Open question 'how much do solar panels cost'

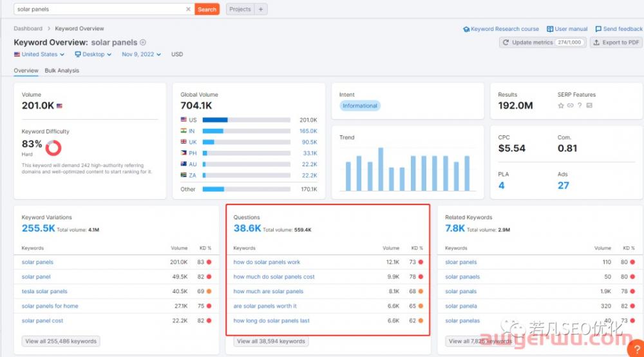(274, 277)
